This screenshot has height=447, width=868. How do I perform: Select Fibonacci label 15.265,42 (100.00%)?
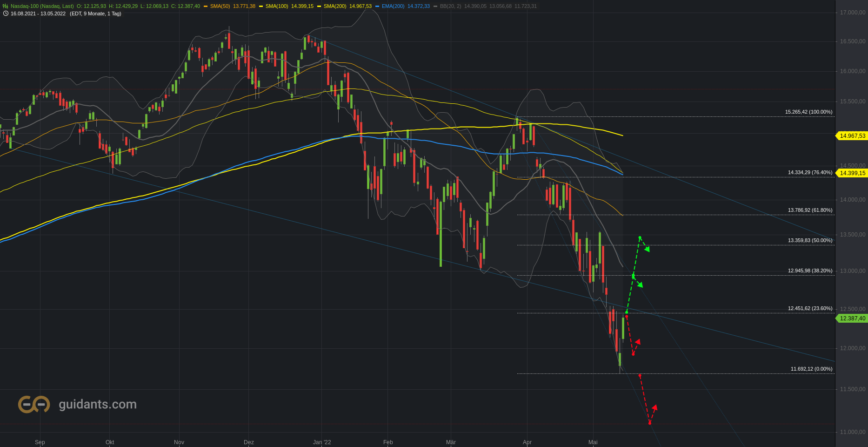809,112
